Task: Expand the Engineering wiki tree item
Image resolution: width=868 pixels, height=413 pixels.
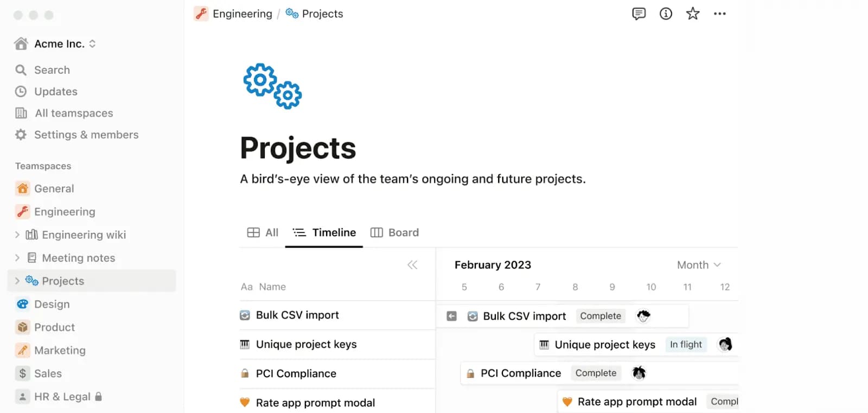Action: pyautogui.click(x=16, y=234)
